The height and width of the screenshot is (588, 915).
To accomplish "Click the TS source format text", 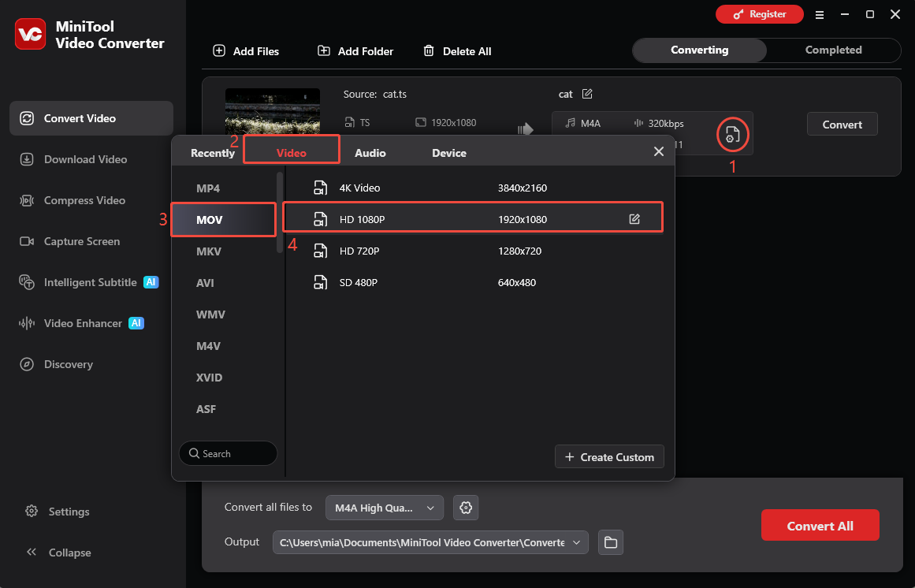I will 365,122.
